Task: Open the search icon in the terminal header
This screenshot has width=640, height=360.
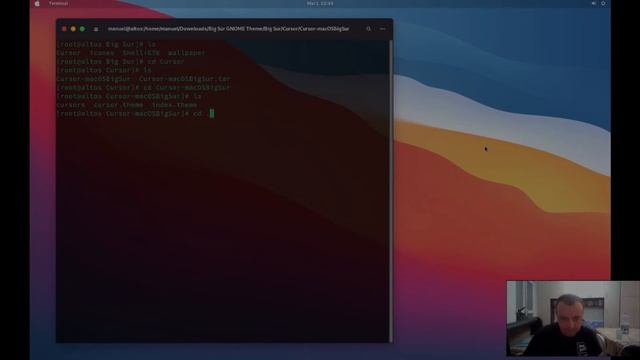Action: point(369,29)
